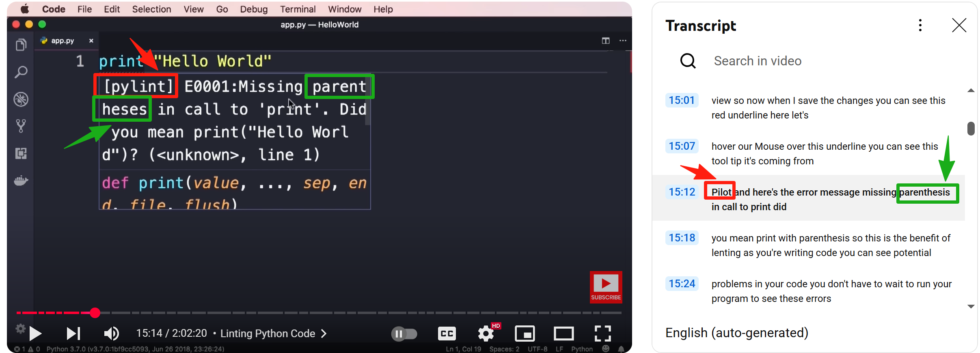Enter fullscreen mode

coord(602,334)
